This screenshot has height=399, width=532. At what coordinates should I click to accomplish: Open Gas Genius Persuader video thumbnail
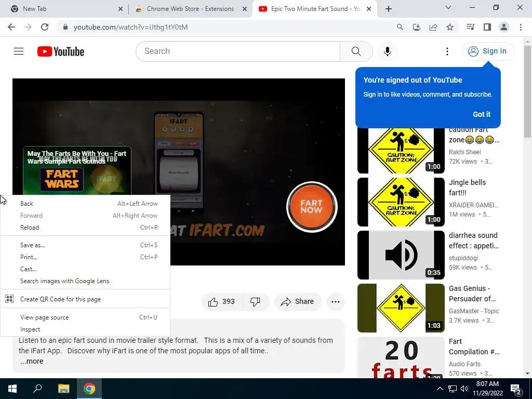[401, 308]
